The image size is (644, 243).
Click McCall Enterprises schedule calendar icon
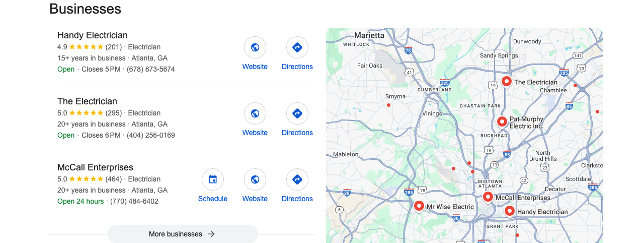213,179
